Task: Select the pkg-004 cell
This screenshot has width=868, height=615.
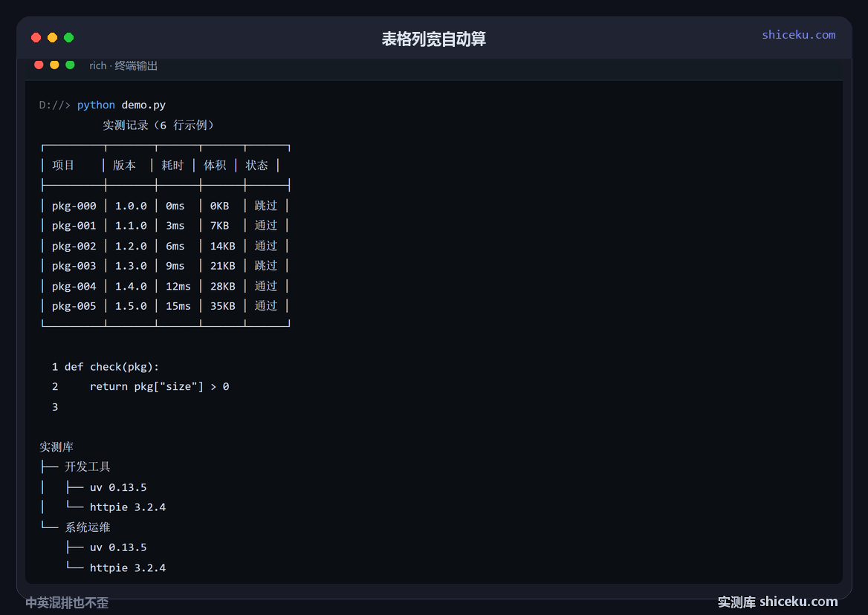Action: point(74,287)
